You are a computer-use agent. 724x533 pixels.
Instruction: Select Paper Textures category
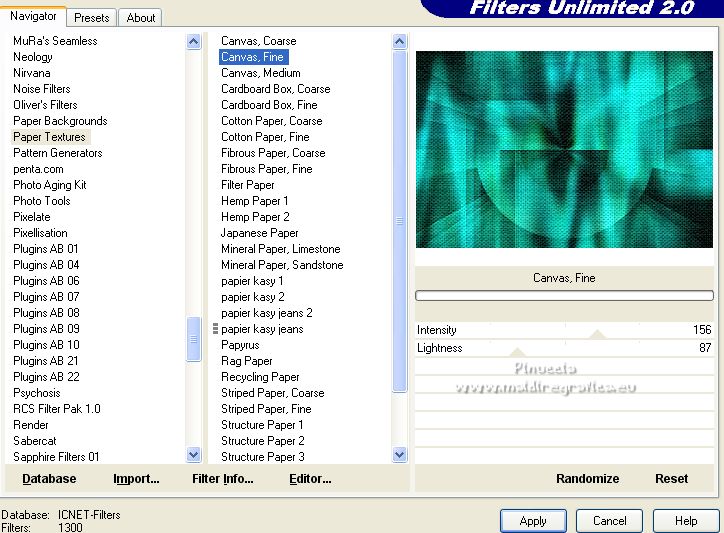point(49,137)
